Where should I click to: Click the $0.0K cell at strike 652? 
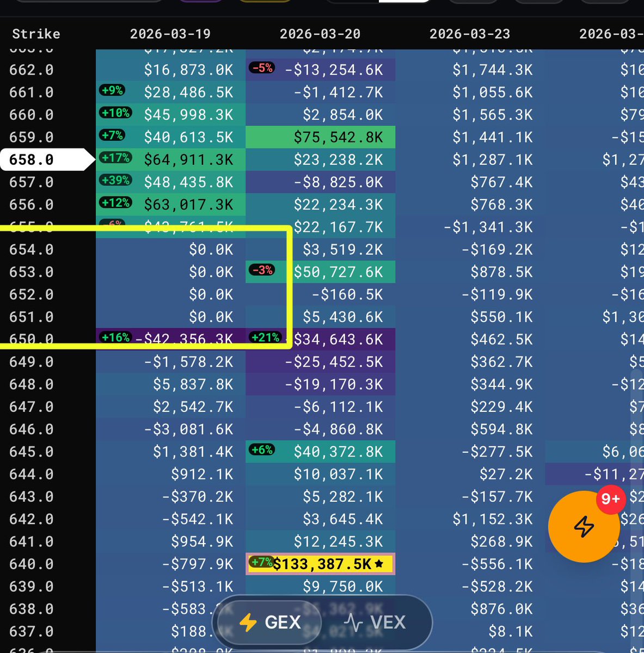click(171, 294)
